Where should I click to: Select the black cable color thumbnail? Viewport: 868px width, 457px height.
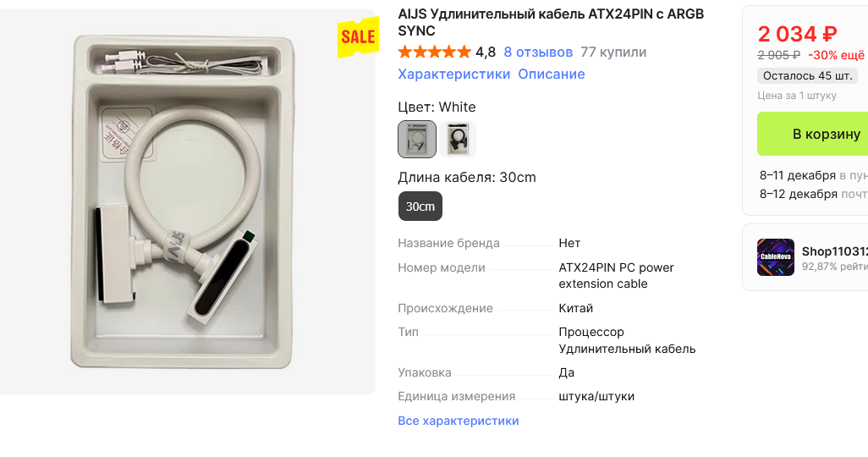click(x=458, y=139)
